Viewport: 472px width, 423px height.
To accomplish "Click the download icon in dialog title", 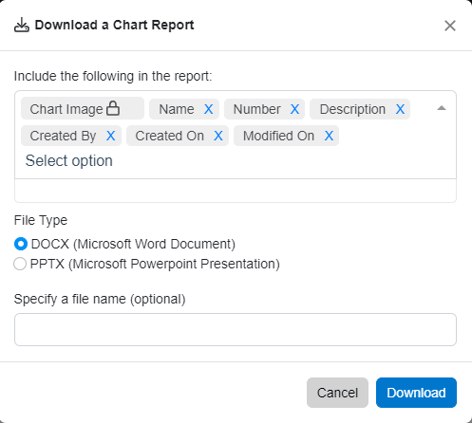I will pyautogui.click(x=22, y=25).
